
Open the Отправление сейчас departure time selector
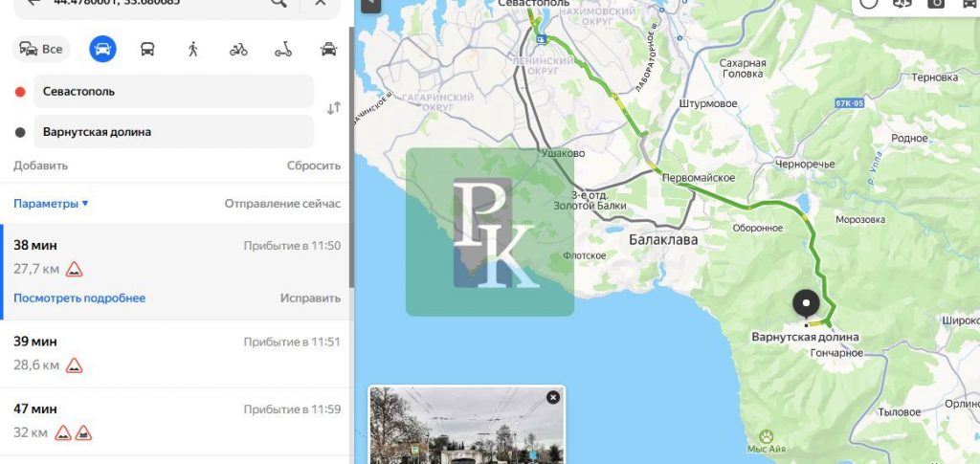click(x=282, y=204)
